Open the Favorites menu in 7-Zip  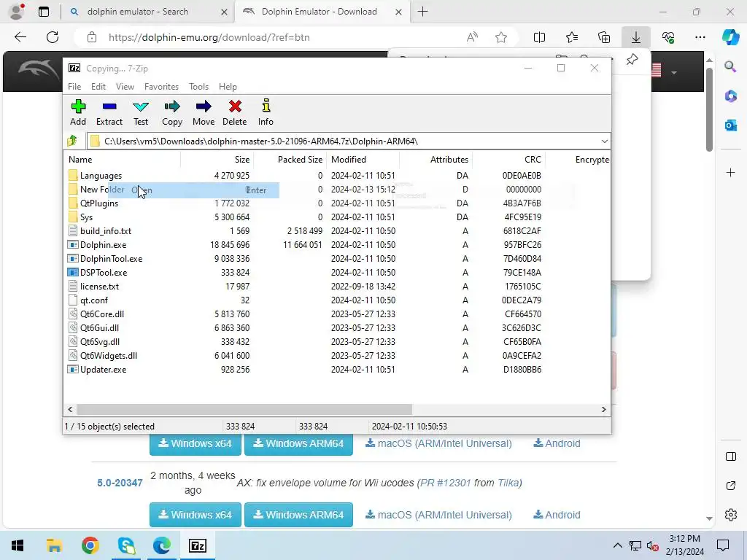(x=161, y=87)
